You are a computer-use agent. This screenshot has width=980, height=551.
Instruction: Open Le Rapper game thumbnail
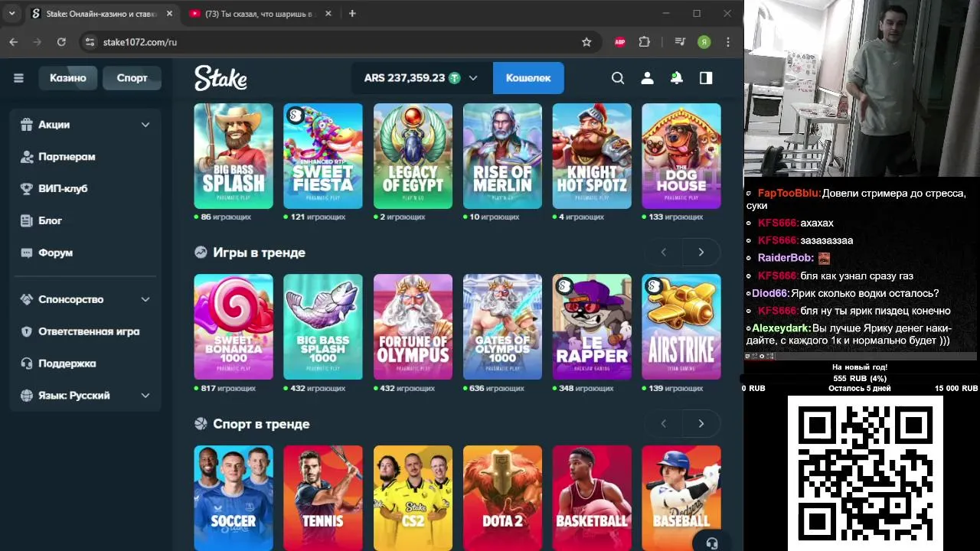click(592, 327)
